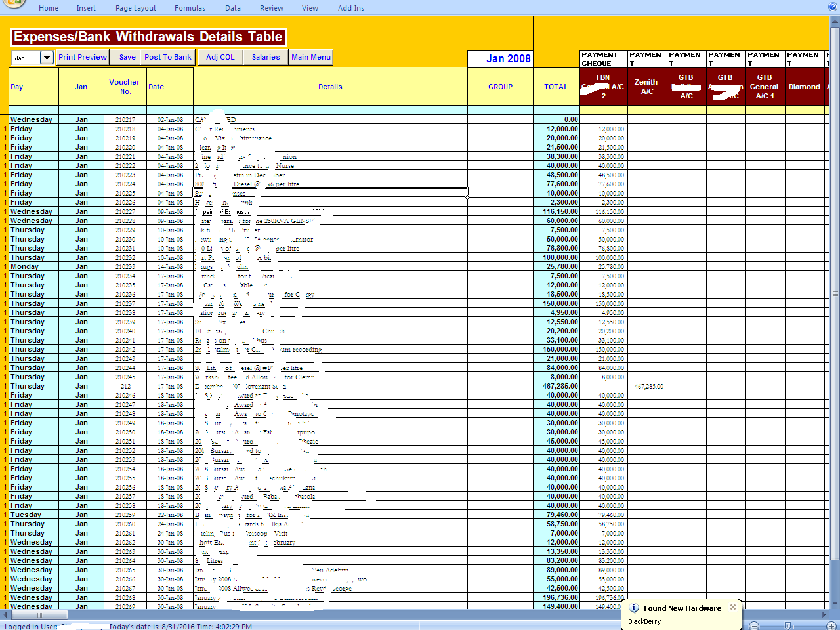Image resolution: width=840 pixels, height=630 pixels.
Task: Select the bold total 25,780.00
Action: [x=556, y=267]
